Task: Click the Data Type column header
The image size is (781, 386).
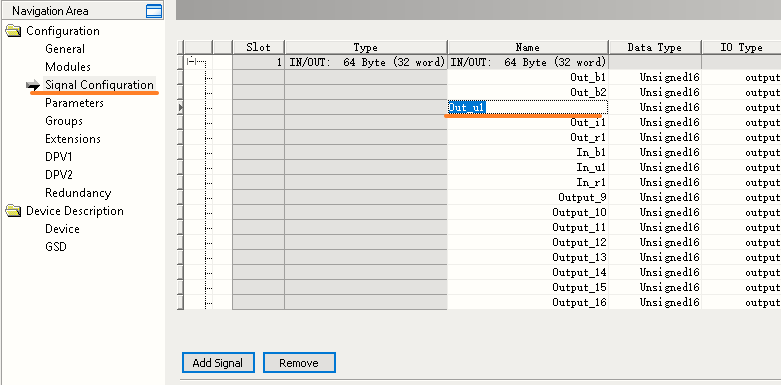Action: coord(655,47)
